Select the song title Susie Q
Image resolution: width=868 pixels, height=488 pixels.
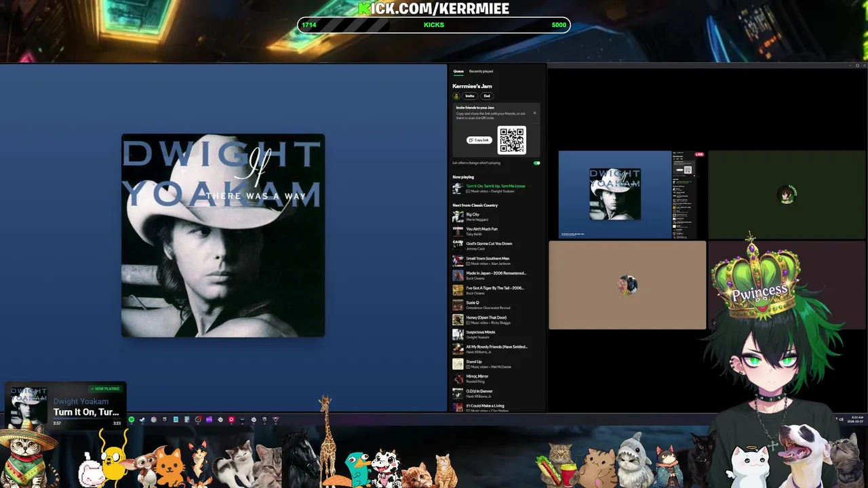[473, 302]
